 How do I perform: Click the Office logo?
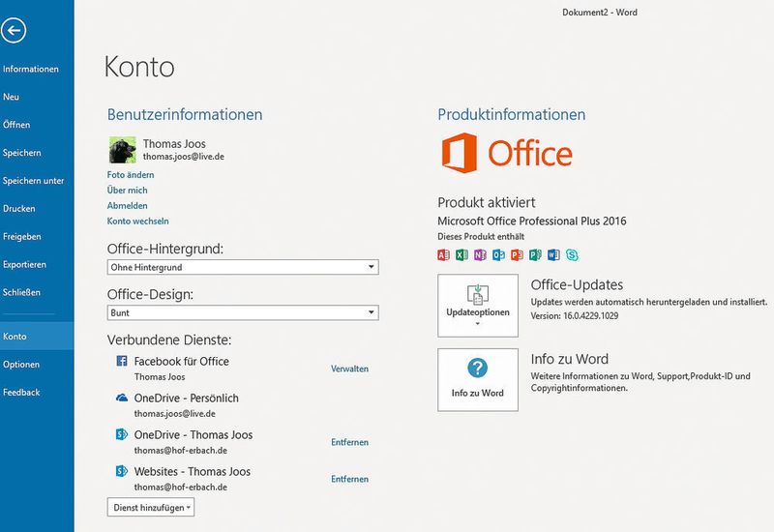pos(507,153)
